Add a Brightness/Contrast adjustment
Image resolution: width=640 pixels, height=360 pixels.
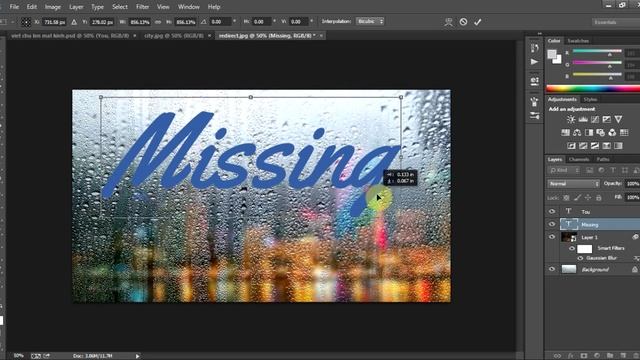pos(571,119)
